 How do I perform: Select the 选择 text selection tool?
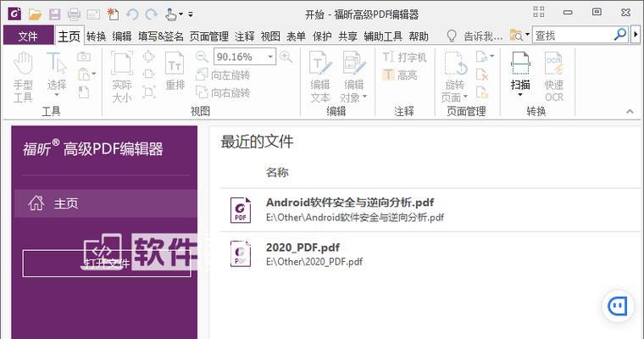coord(57,75)
